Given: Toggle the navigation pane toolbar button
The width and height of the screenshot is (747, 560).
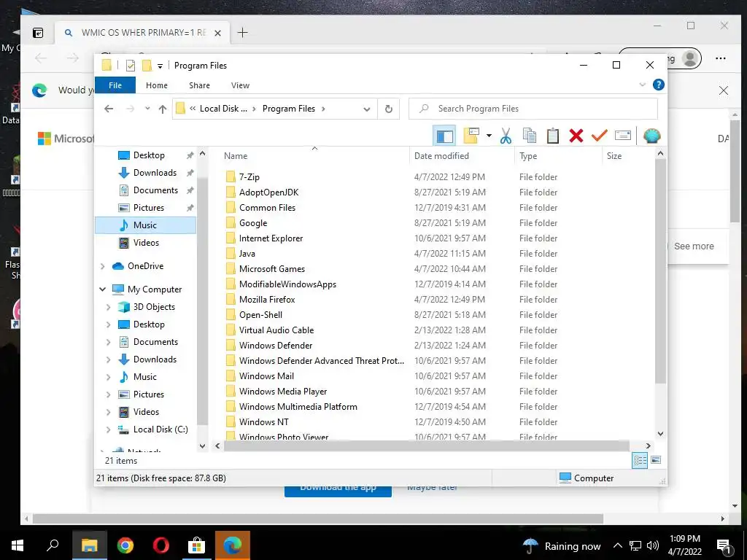Looking at the screenshot, I should 444,136.
